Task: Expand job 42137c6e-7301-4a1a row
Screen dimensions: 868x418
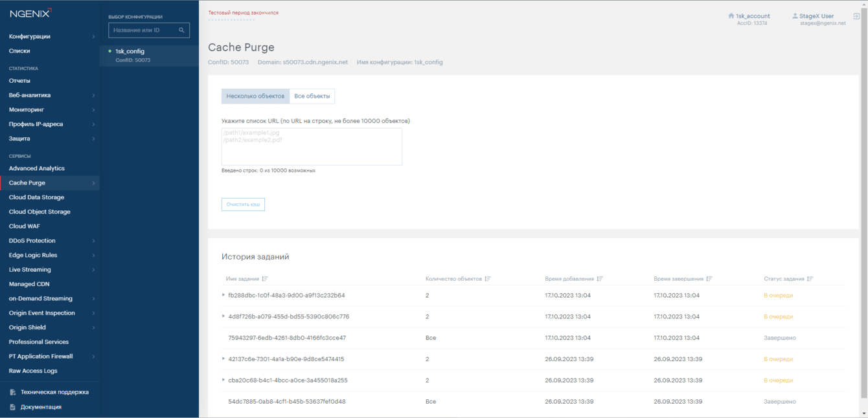Action: (x=223, y=358)
